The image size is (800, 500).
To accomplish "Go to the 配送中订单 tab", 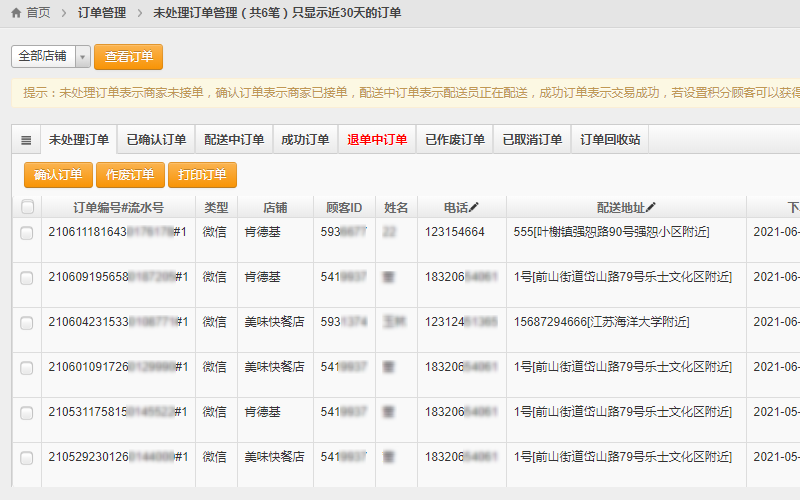I will pos(234,140).
